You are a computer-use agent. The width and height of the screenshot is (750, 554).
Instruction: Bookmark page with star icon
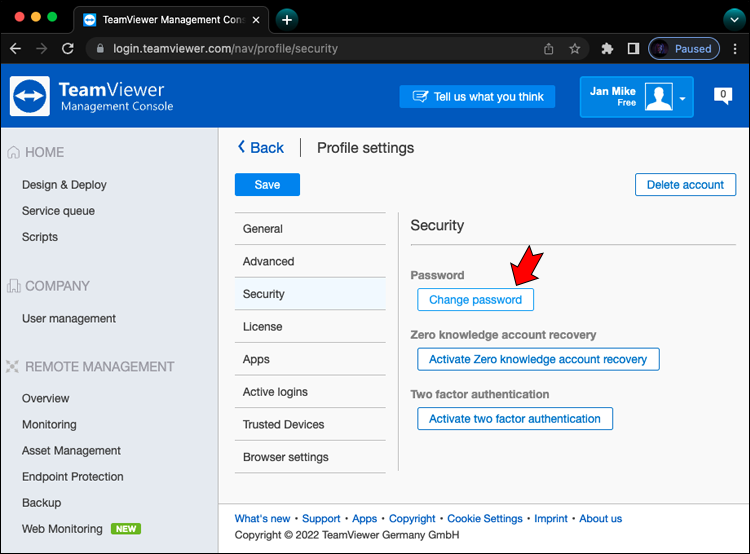tap(575, 48)
